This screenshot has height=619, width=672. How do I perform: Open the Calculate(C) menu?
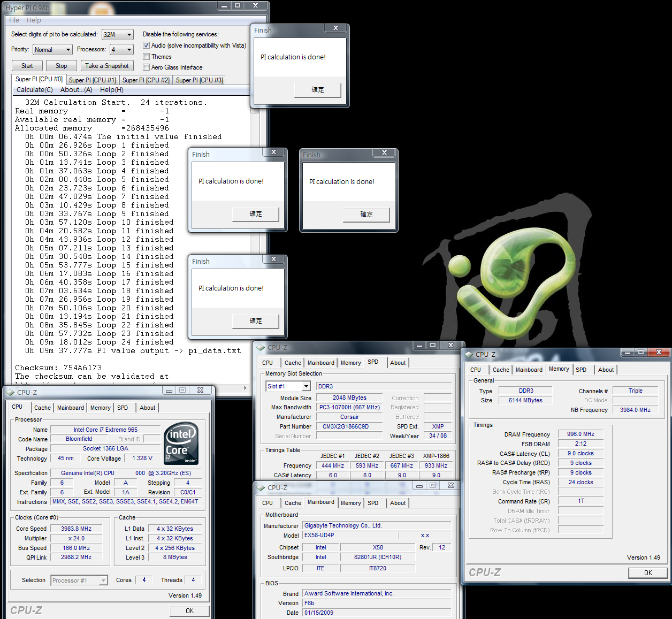click(34, 90)
